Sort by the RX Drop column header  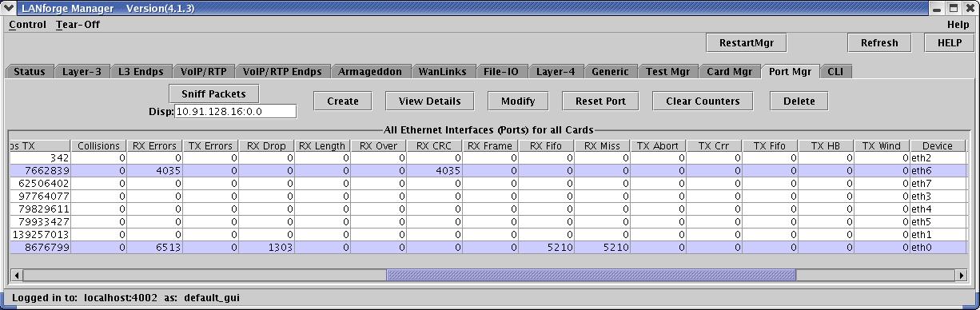(x=266, y=145)
